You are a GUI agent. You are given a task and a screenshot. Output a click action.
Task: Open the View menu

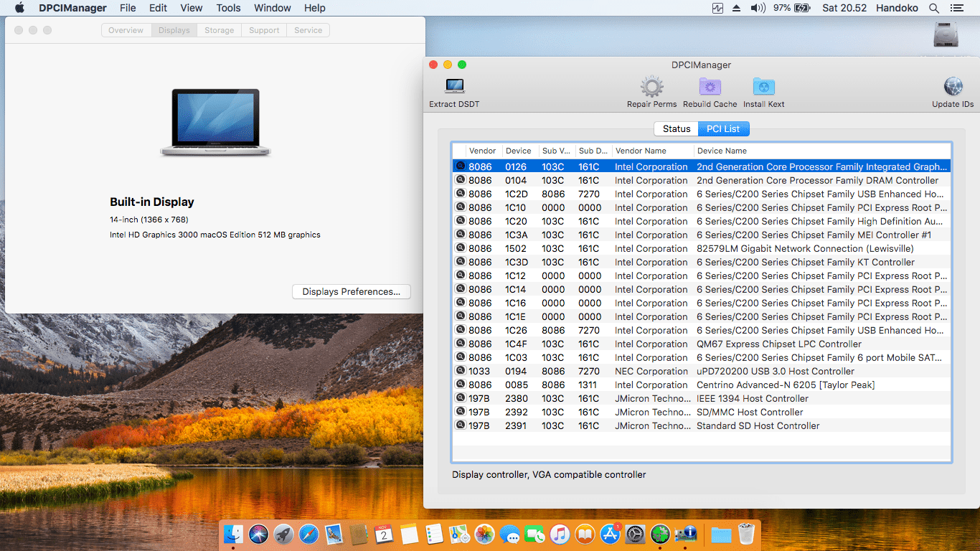click(191, 8)
